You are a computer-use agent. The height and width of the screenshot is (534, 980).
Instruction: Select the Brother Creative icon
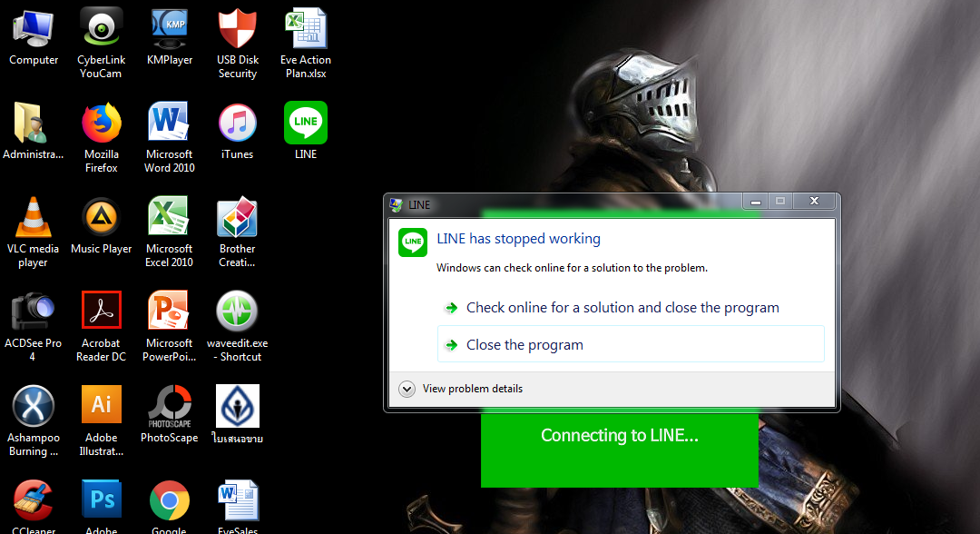pyautogui.click(x=237, y=217)
